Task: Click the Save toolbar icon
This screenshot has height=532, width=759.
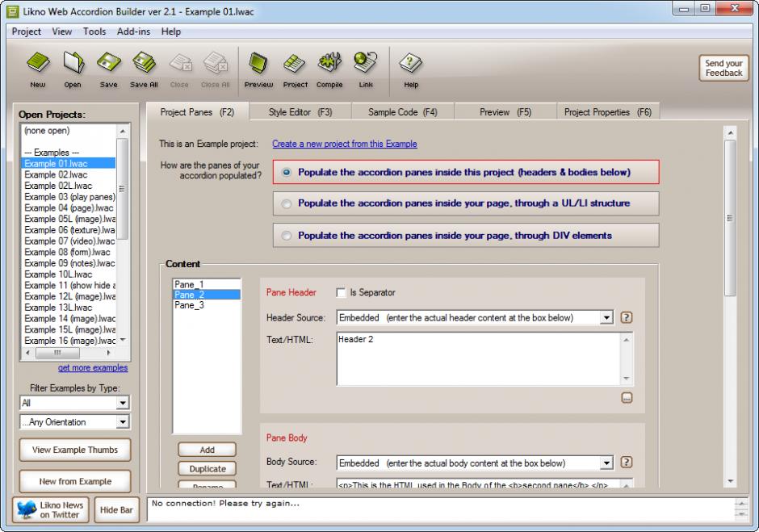Action: click(x=108, y=64)
